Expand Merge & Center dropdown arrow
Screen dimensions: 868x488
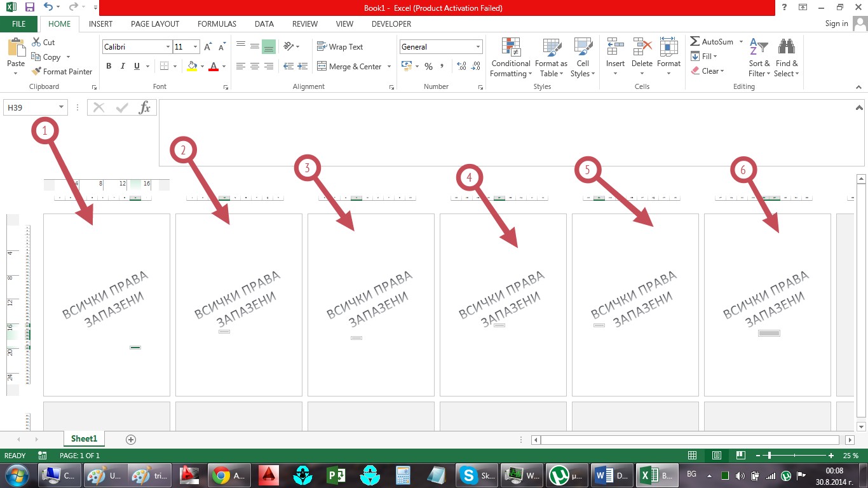pos(389,66)
